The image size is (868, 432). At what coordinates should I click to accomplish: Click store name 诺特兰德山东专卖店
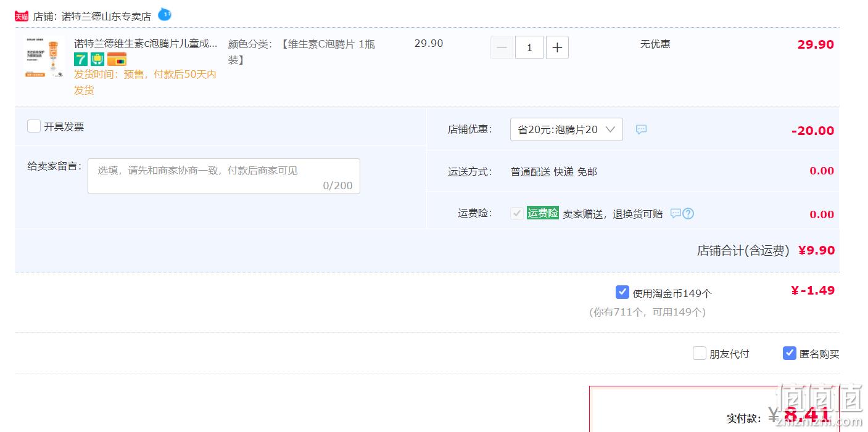[x=106, y=17]
